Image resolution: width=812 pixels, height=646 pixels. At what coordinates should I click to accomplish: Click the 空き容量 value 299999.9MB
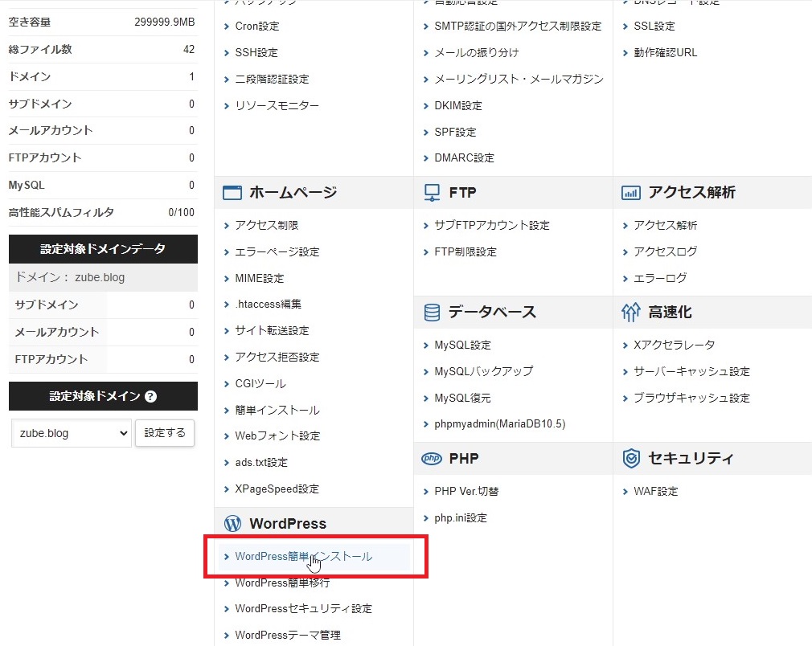(165, 22)
